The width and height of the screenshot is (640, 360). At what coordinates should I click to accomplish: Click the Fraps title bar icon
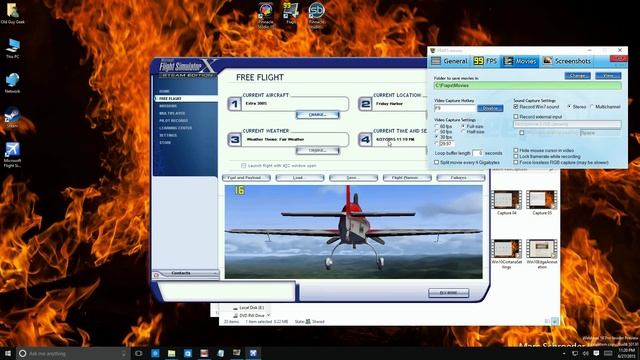433,51
